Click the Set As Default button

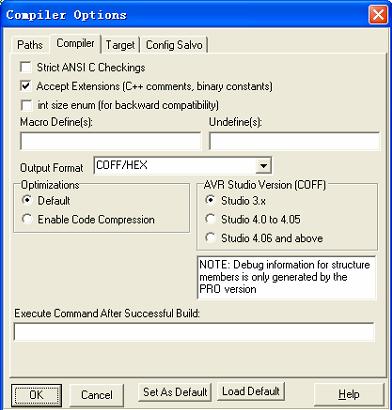175,392
